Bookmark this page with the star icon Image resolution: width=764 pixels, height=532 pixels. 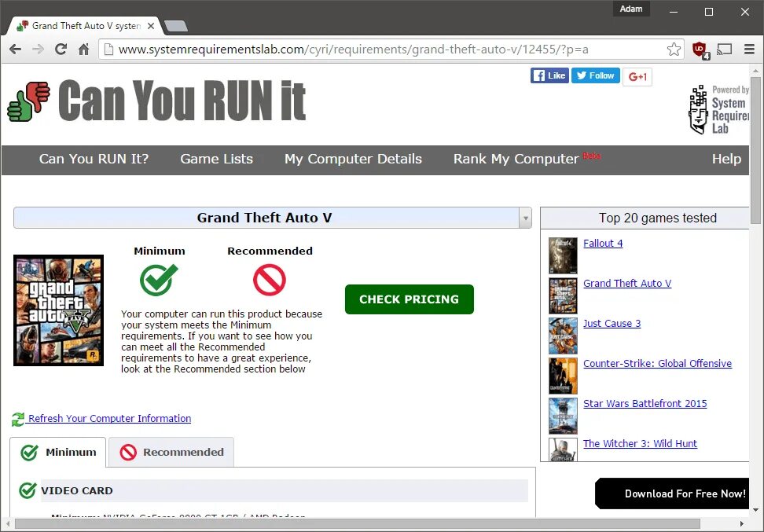(x=674, y=50)
